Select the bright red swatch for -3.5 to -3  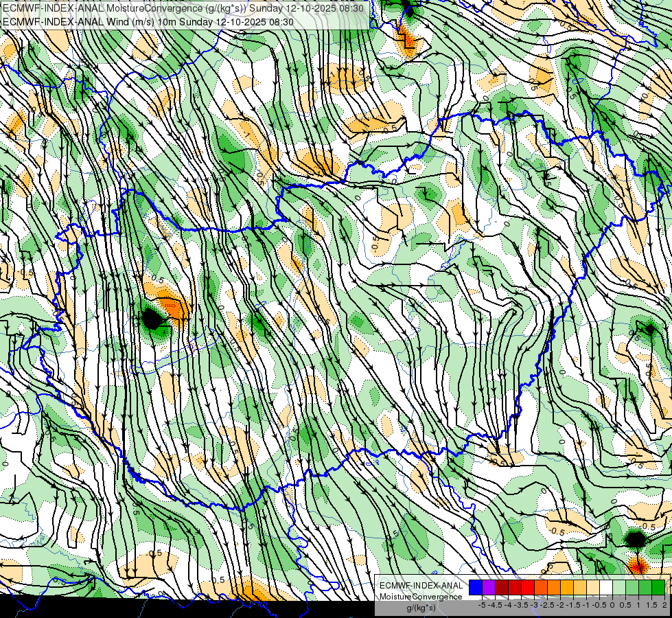point(528,587)
